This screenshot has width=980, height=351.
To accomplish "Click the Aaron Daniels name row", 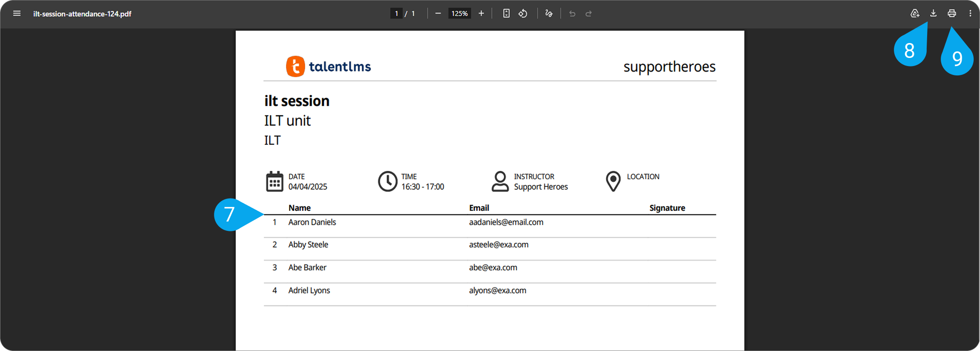I will [312, 222].
